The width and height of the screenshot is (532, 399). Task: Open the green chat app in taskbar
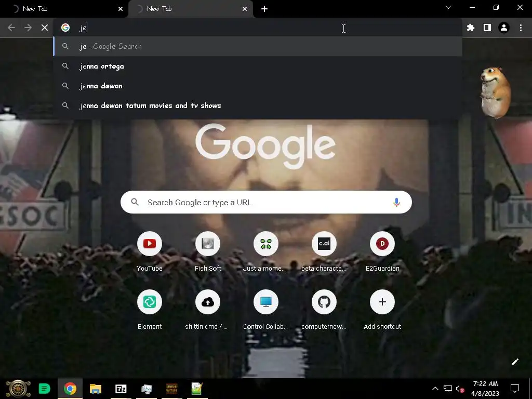pyautogui.click(x=45, y=389)
